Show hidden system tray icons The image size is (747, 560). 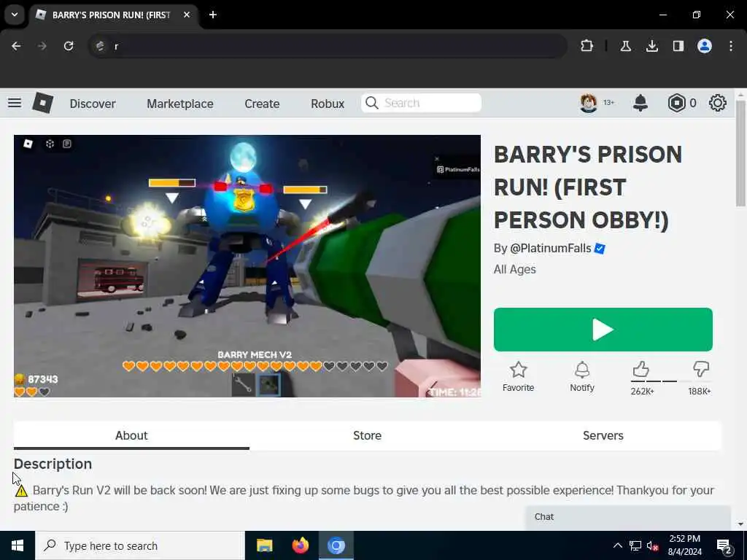click(x=617, y=545)
